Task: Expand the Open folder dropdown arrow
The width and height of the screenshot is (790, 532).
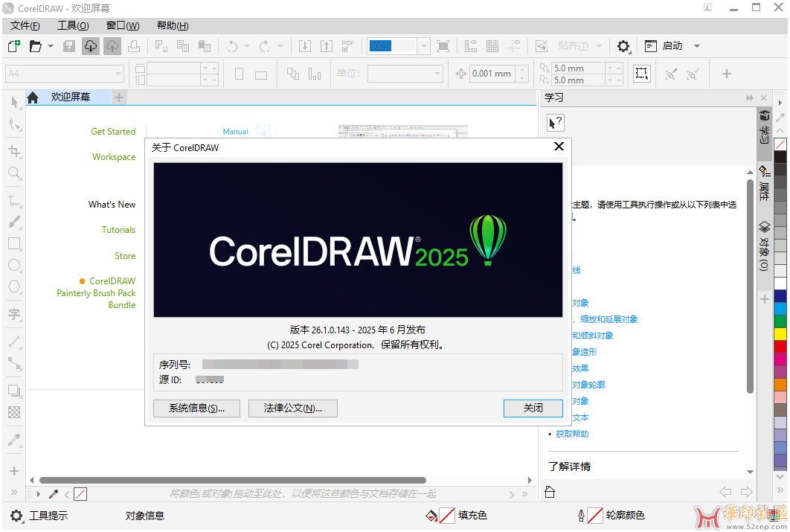Action: coord(51,46)
